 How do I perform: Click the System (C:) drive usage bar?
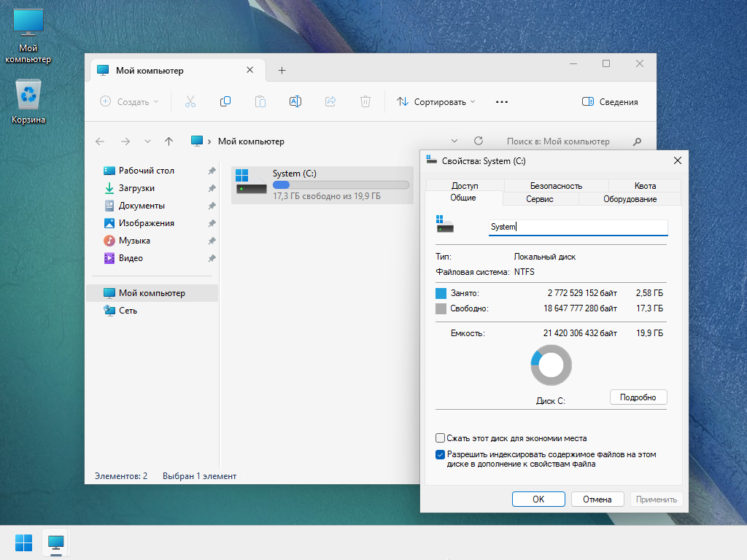(341, 185)
